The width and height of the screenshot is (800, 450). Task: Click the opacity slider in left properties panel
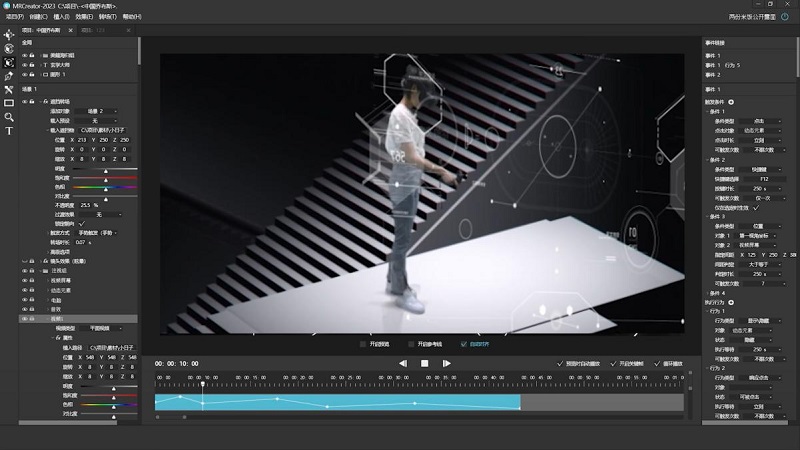[x=104, y=196]
